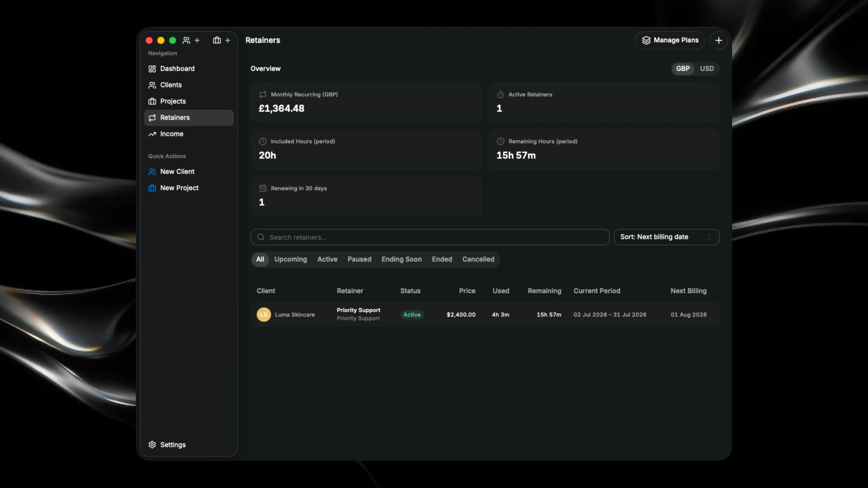Open Projects from the navigation
Image resolution: width=868 pixels, height=488 pixels.
point(189,101)
